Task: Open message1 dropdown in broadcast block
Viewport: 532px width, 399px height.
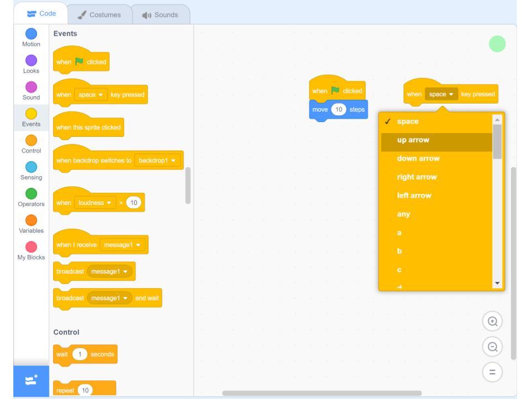Action: click(109, 272)
